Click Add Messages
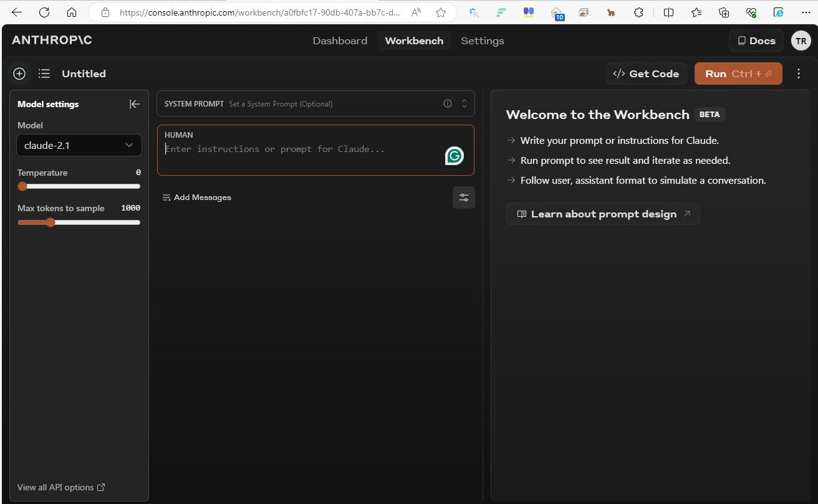This screenshot has width=818, height=504. (197, 197)
